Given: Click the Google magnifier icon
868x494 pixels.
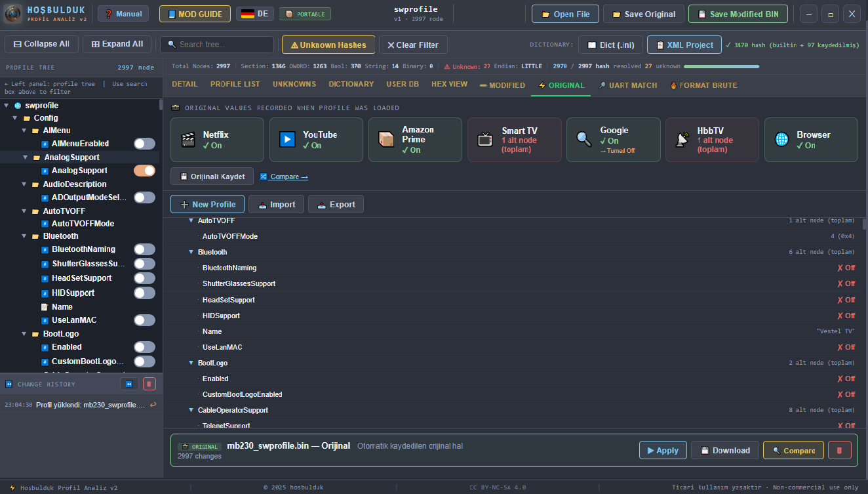Looking at the screenshot, I should 584,139.
